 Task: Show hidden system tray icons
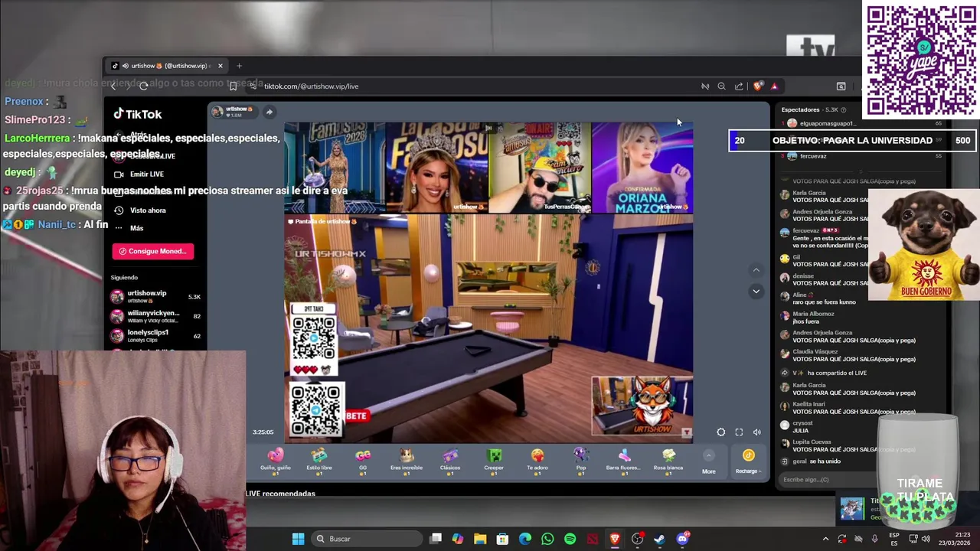(825, 539)
